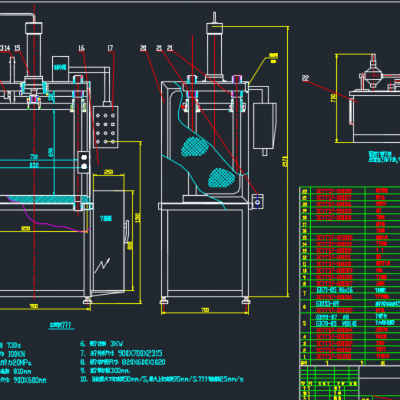Select the 100KN specification text
The width and height of the screenshot is (400, 400).
tap(16, 354)
